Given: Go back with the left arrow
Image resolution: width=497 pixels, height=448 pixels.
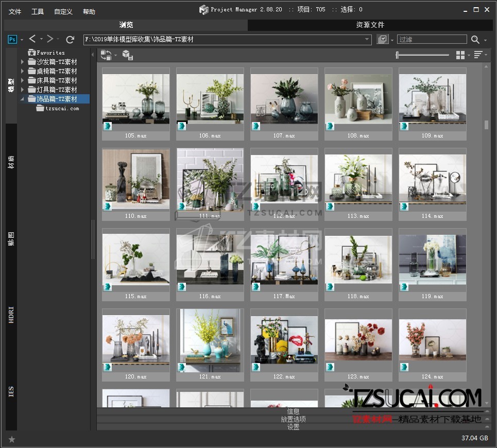Looking at the screenshot, I should coord(32,39).
